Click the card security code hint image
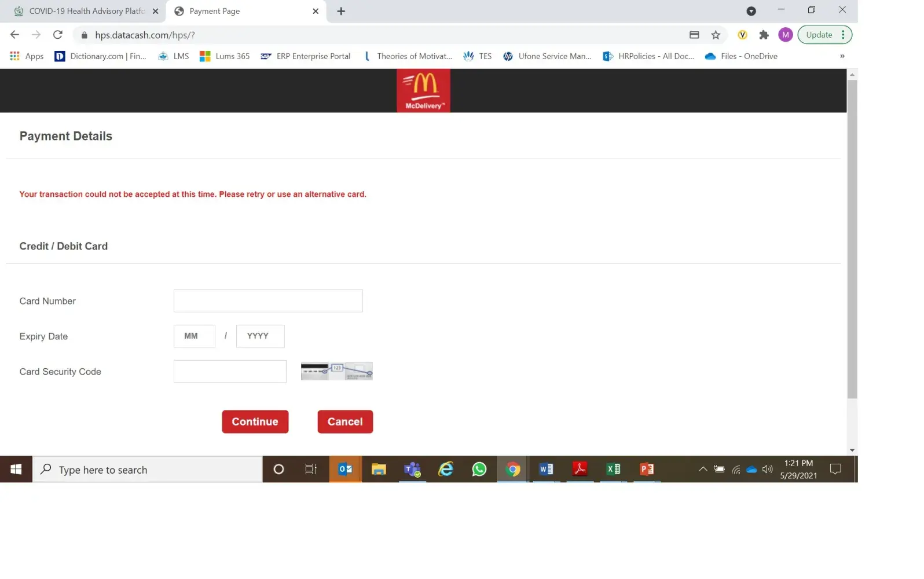Image resolution: width=924 pixels, height=579 pixels. click(336, 371)
